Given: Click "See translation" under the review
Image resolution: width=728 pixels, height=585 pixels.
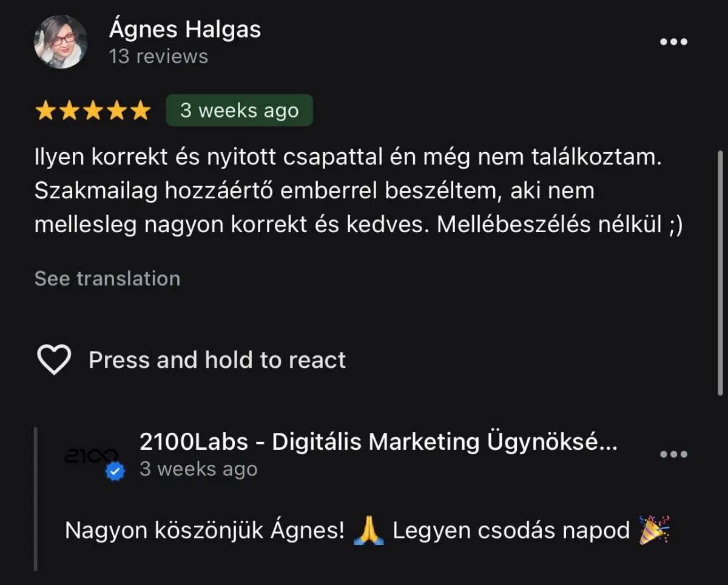Looking at the screenshot, I should point(107,278).
